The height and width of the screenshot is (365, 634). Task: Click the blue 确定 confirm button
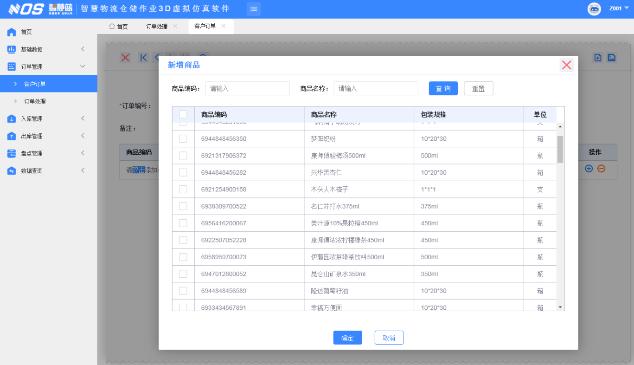pyautogui.click(x=347, y=338)
